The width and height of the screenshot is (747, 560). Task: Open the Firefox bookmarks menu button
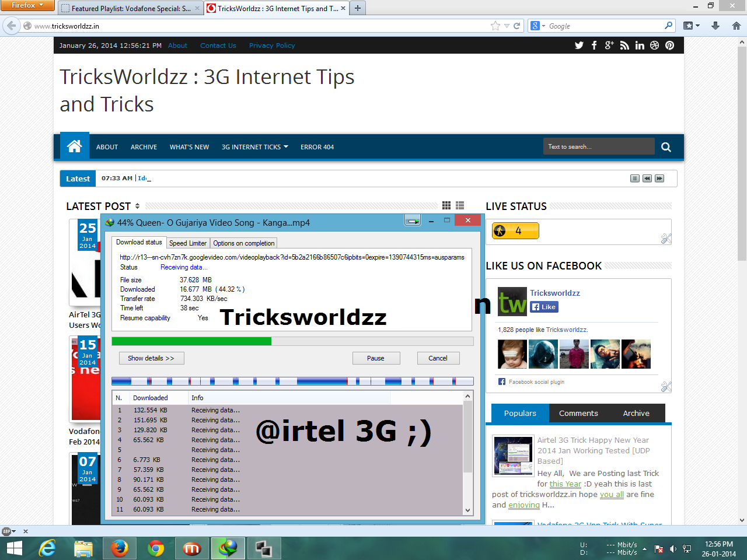[692, 26]
